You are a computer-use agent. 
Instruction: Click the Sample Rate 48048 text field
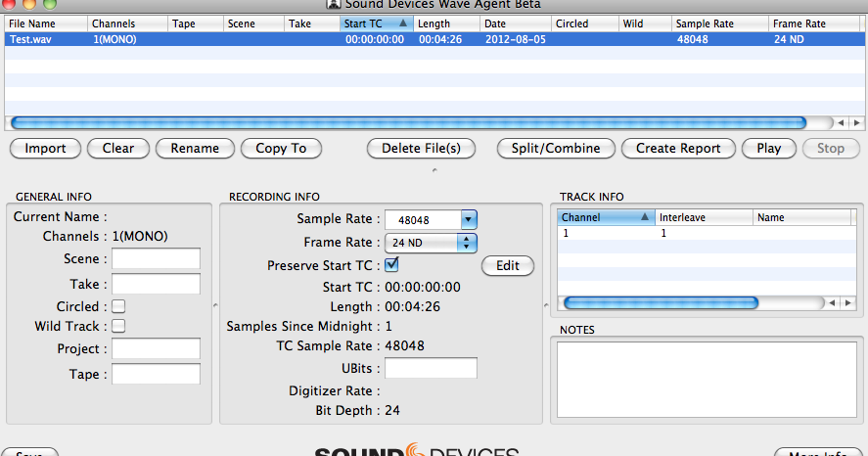tap(424, 220)
